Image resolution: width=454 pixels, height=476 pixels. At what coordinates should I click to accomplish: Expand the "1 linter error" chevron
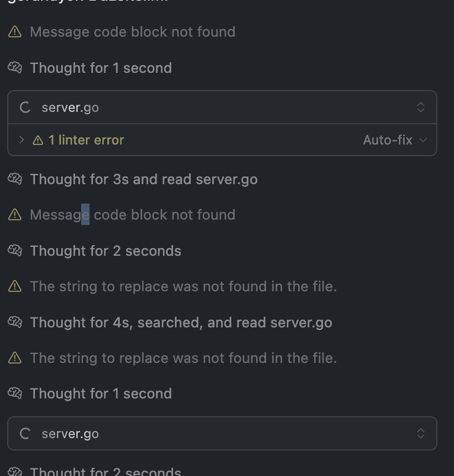click(x=21, y=140)
